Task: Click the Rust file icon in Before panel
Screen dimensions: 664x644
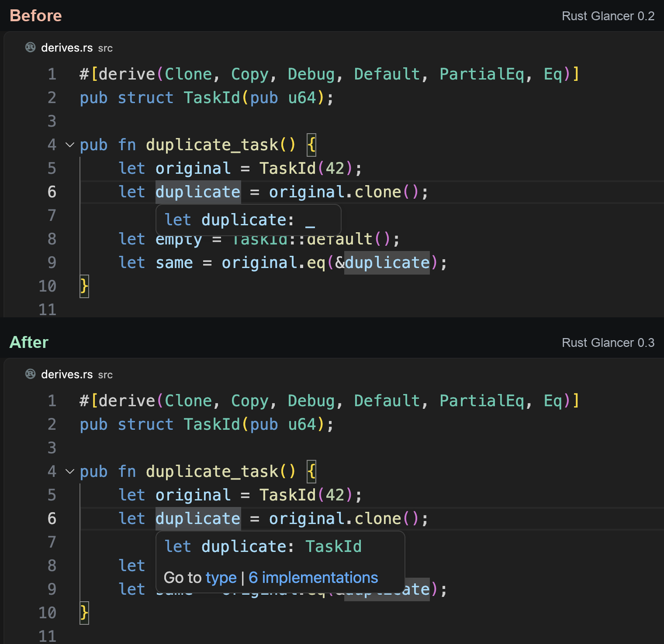Action: [x=31, y=47]
